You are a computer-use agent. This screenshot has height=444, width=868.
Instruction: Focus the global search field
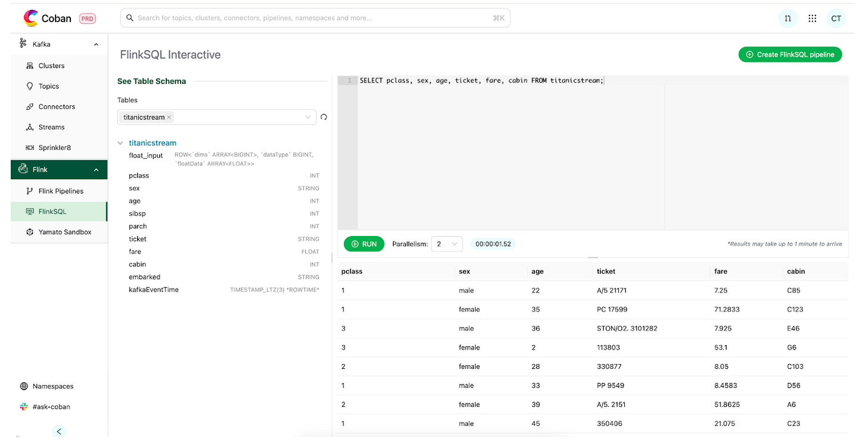point(315,18)
